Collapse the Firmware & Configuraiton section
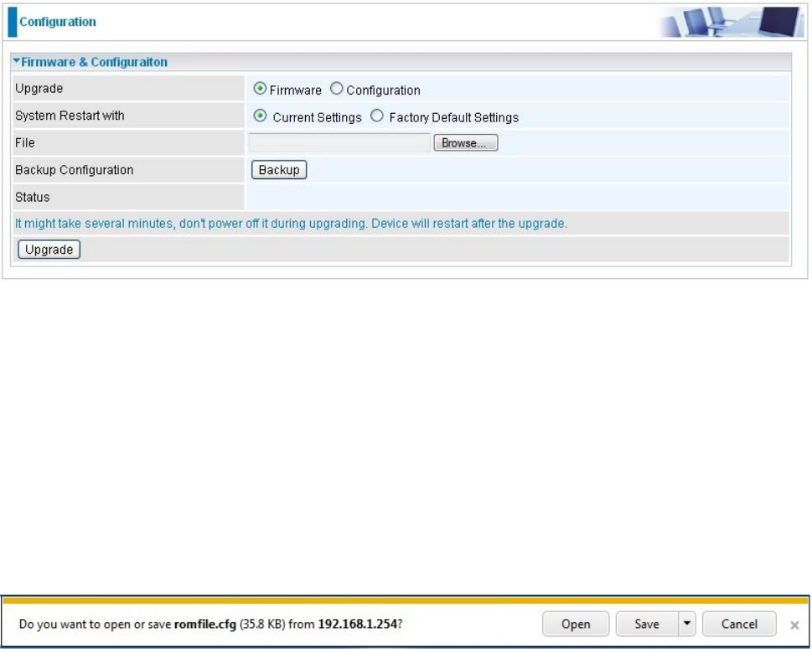 [x=17, y=62]
